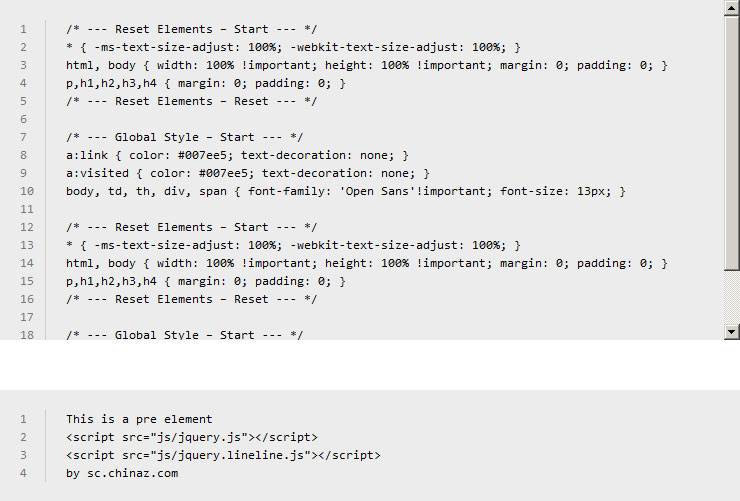Click line number 1 in top code block
Viewport: 740px width, 501px height.
coord(23,29)
